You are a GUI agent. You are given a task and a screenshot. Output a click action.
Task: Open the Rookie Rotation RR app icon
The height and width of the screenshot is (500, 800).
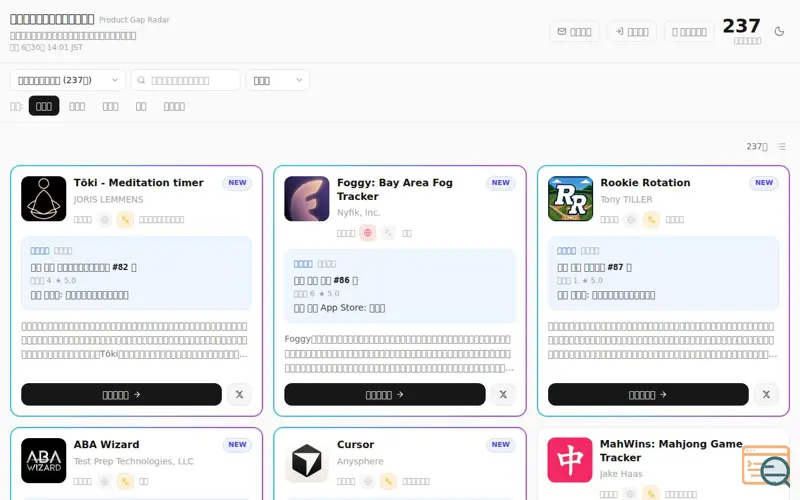(x=570, y=198)
